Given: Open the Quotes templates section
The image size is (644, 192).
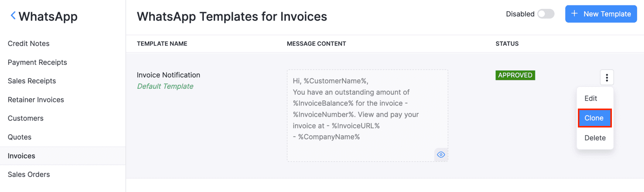Looking at the screenshot, I should coord(19,137).
